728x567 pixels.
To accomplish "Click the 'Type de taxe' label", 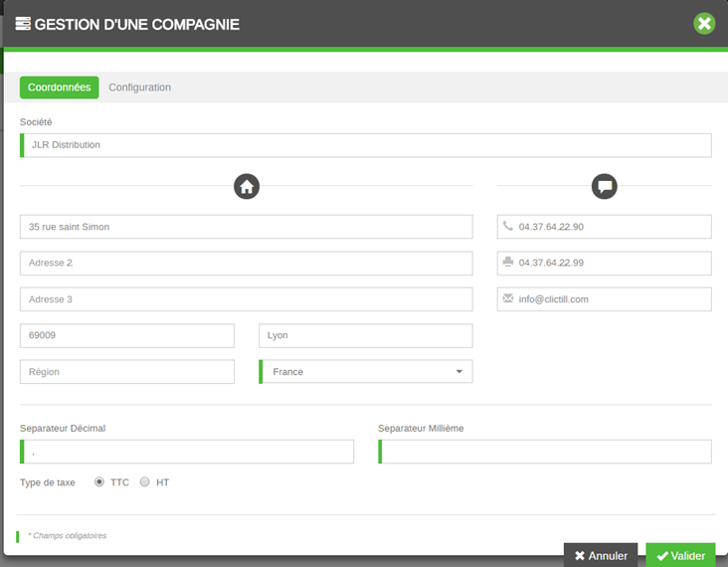I will point(48,482).
